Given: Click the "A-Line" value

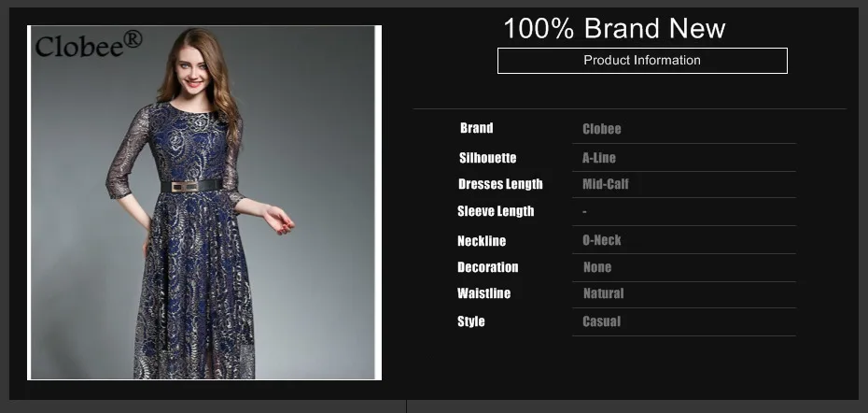Looking at the screenshot, I should (x=599, y=158).
